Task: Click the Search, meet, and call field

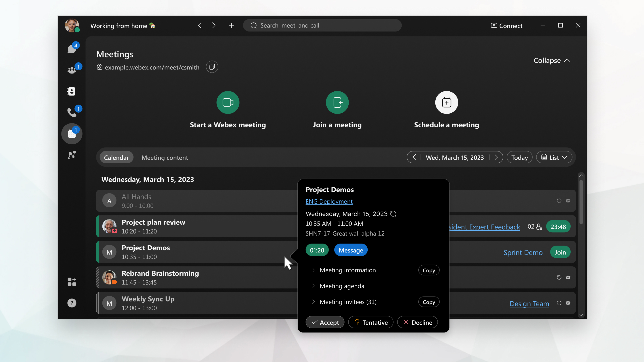Action: (x=322, y=25)
